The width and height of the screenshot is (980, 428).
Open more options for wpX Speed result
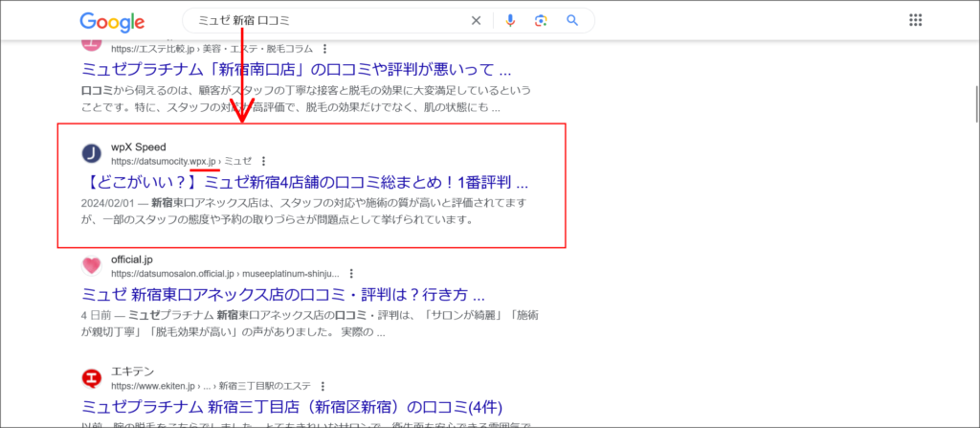263,161
